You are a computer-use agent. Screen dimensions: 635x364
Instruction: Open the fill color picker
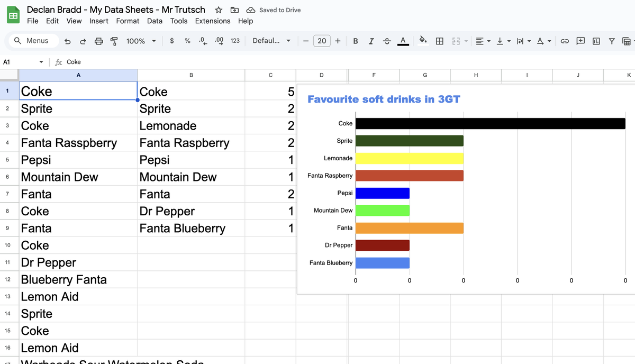point(423,41)
